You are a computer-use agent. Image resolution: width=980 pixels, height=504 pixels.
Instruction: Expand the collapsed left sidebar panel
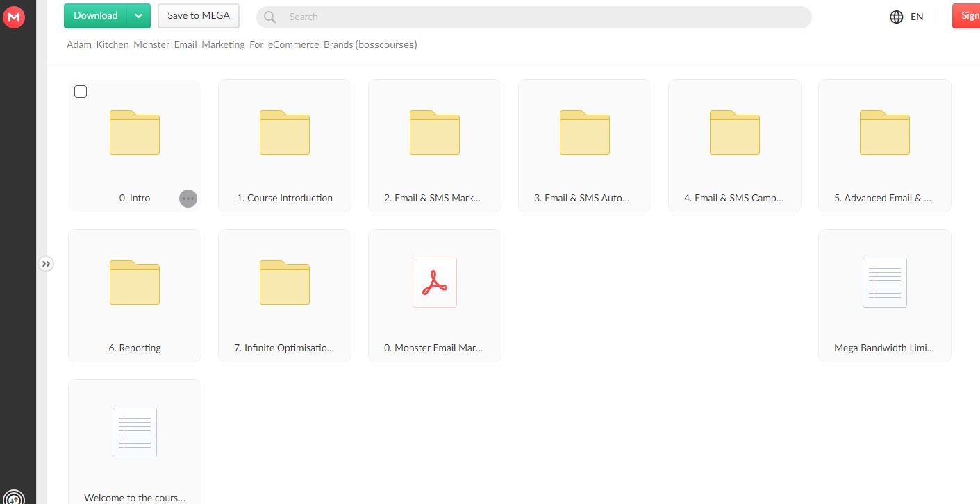coord(46,264)
